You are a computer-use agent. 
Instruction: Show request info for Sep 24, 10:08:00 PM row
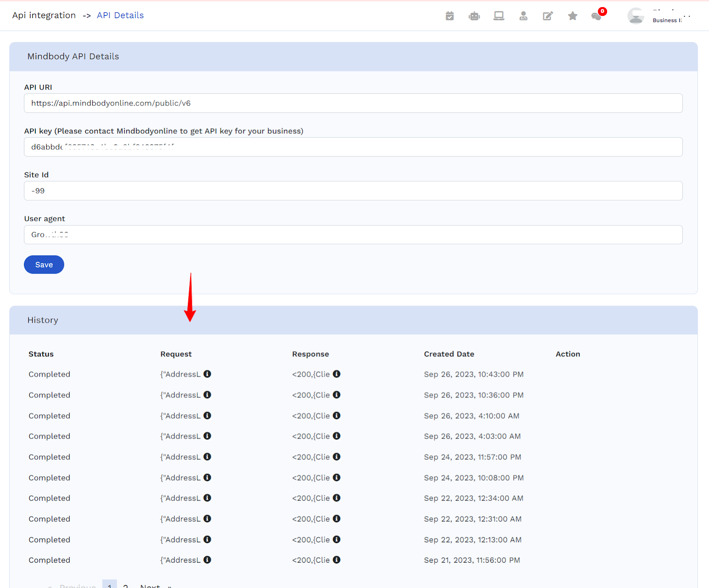(207, 478)
